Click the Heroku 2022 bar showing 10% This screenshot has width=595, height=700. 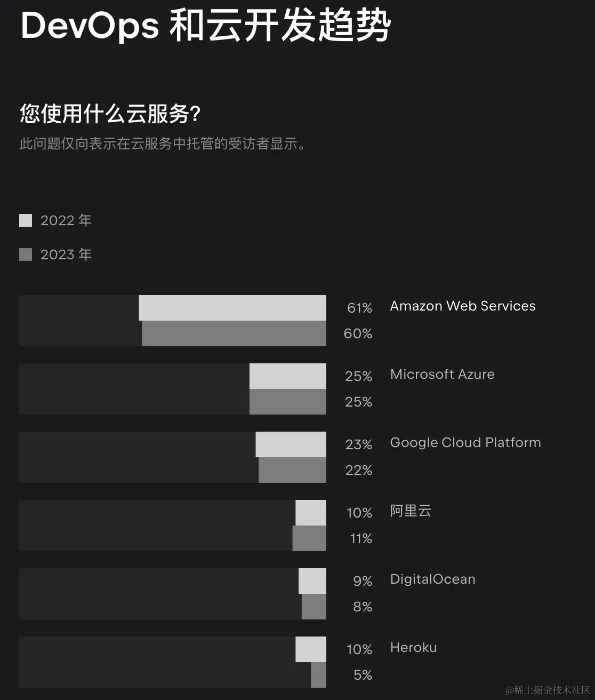click(x=311, y=649)
